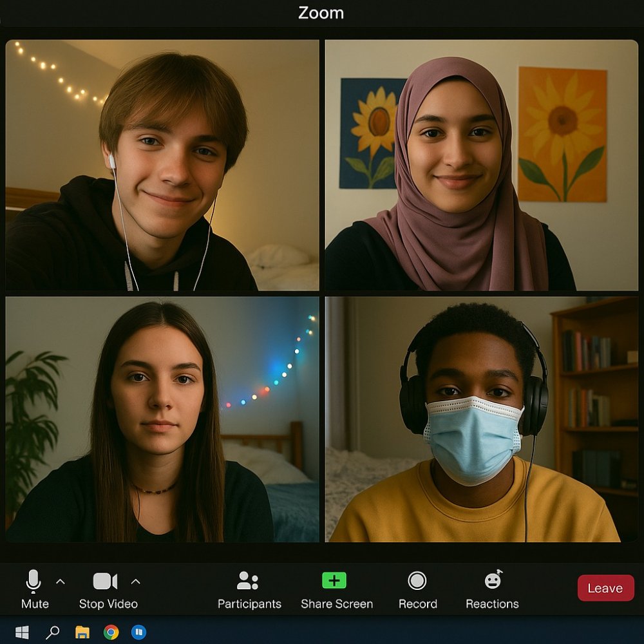Screen dimensions: 644x644
Task: Open File Explorer from the taskbar
Action: coord(82,632)
